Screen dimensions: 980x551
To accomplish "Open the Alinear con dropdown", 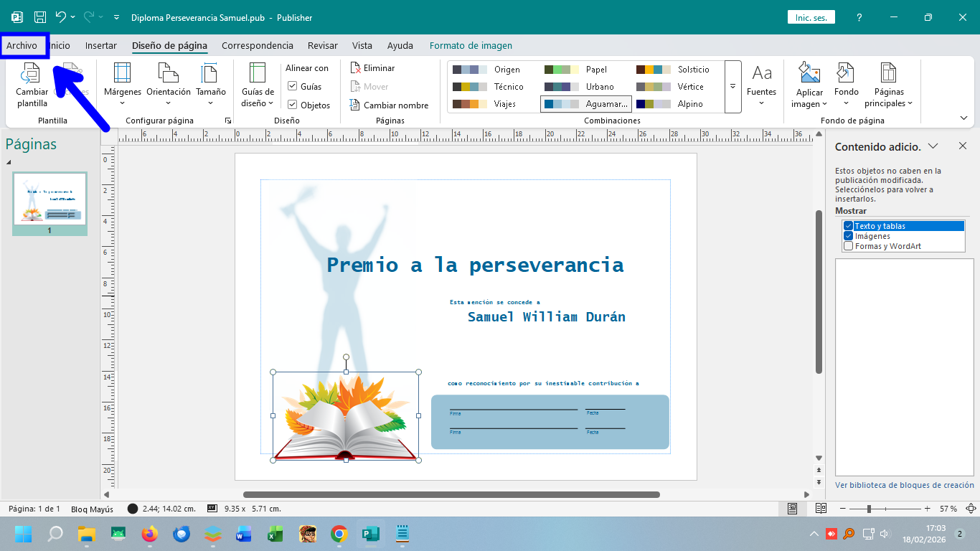I will tap(308, 67).
